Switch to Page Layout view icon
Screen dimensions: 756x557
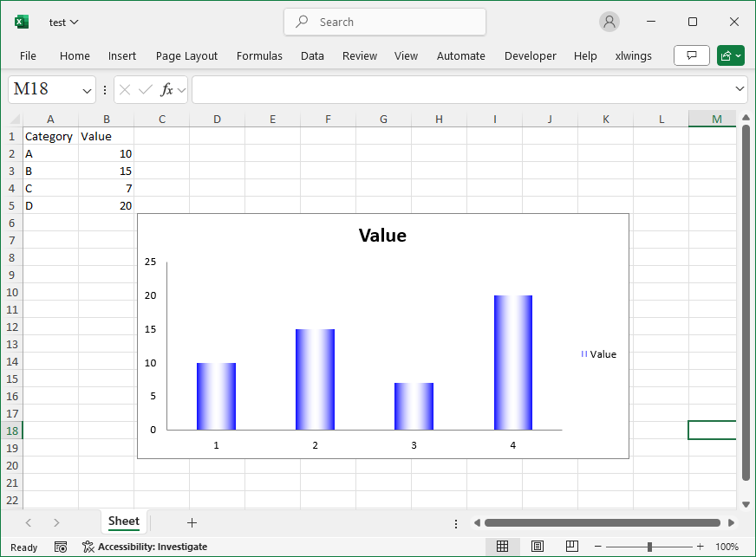coord(538,547)
